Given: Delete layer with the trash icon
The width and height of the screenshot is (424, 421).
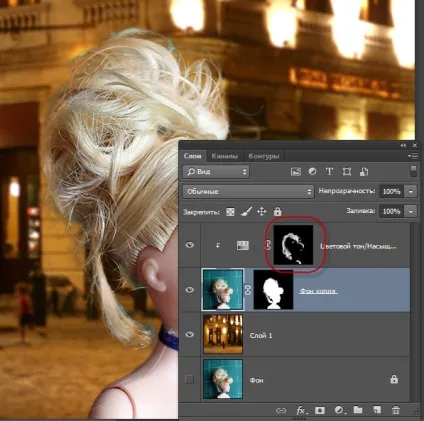Looking at the screenshot, I should coord(396,410).
